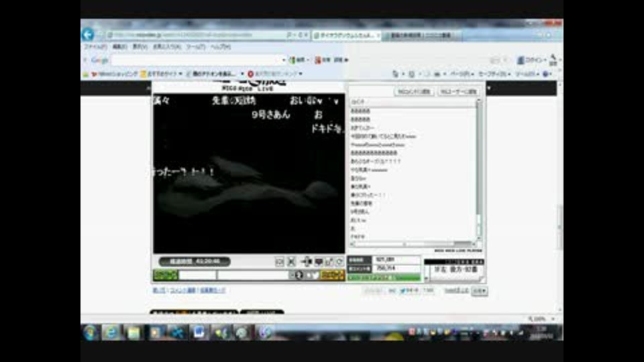
Task: Click the vertical scrollbar of the comment list
Action: coord(478,170)
